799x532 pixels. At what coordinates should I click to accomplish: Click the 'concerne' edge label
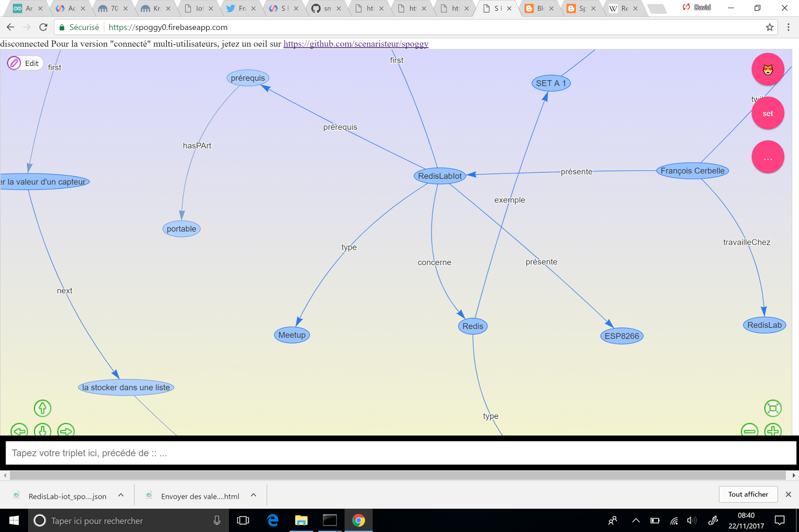coord(434,263)
